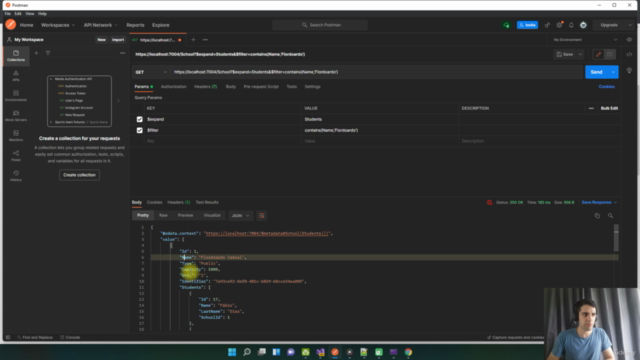Open the Authorization request tab
This screenshot has height=360, width=640.
173,87
